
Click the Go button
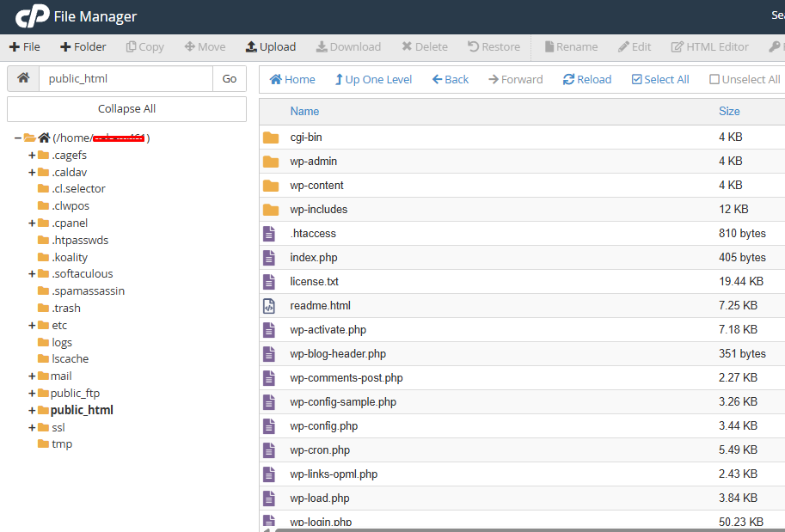tap(230, 78)
